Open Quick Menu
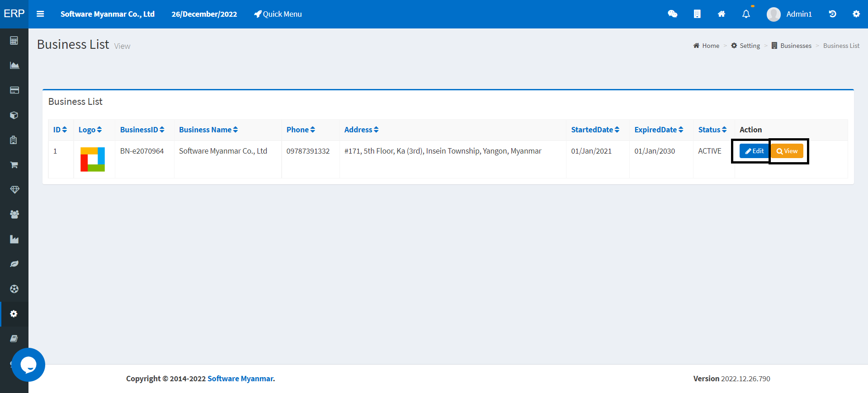 point(278,14)
